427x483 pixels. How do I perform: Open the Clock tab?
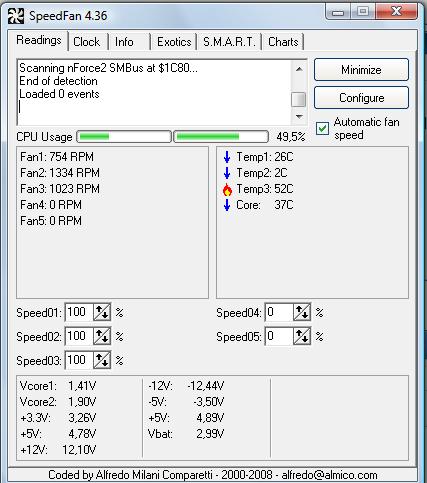click(87, 42)
